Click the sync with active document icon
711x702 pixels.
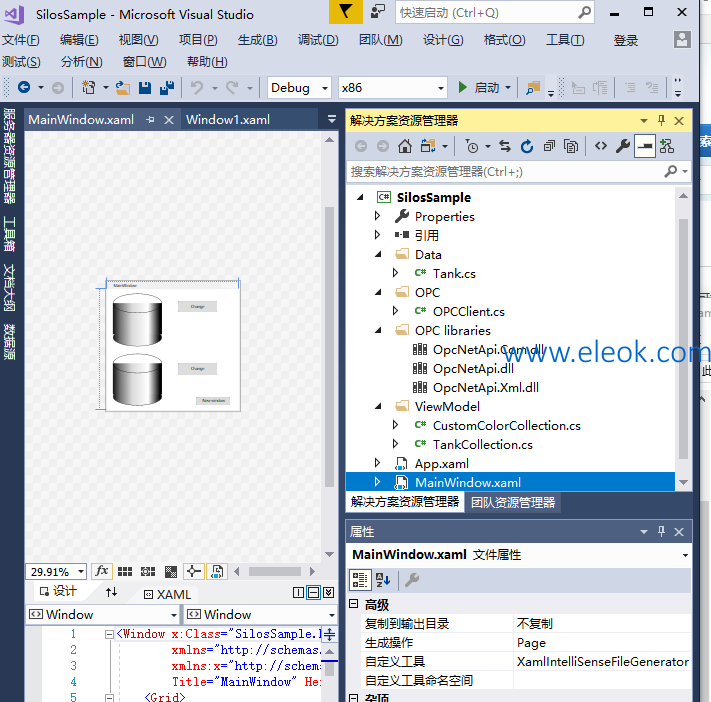(505, 146)
